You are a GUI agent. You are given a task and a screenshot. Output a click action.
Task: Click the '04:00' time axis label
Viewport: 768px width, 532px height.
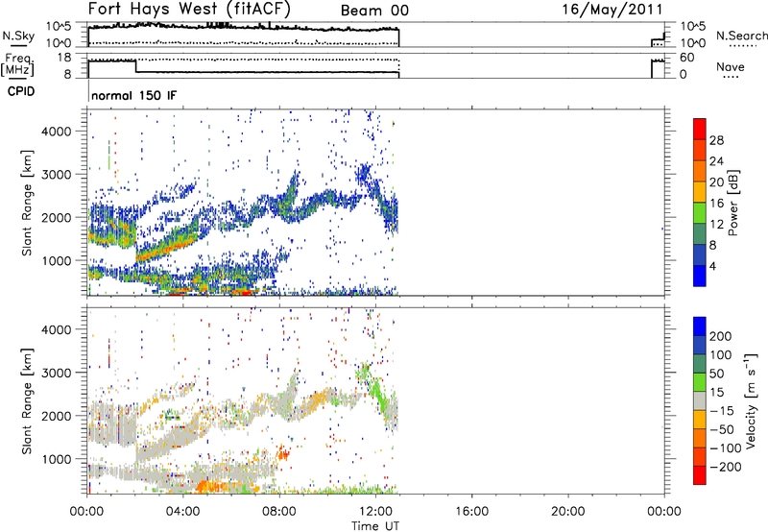[183, 512]
